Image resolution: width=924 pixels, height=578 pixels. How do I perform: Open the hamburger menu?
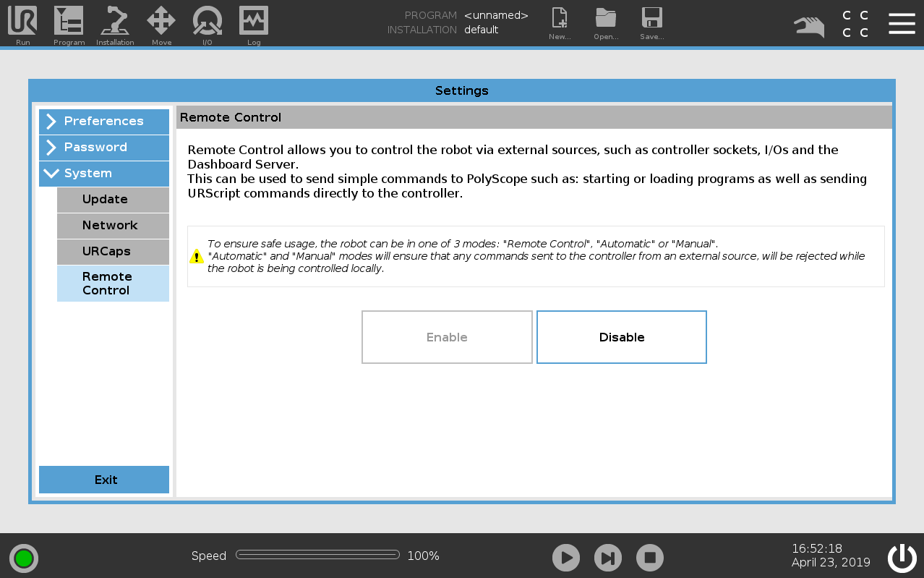point(902,23)
